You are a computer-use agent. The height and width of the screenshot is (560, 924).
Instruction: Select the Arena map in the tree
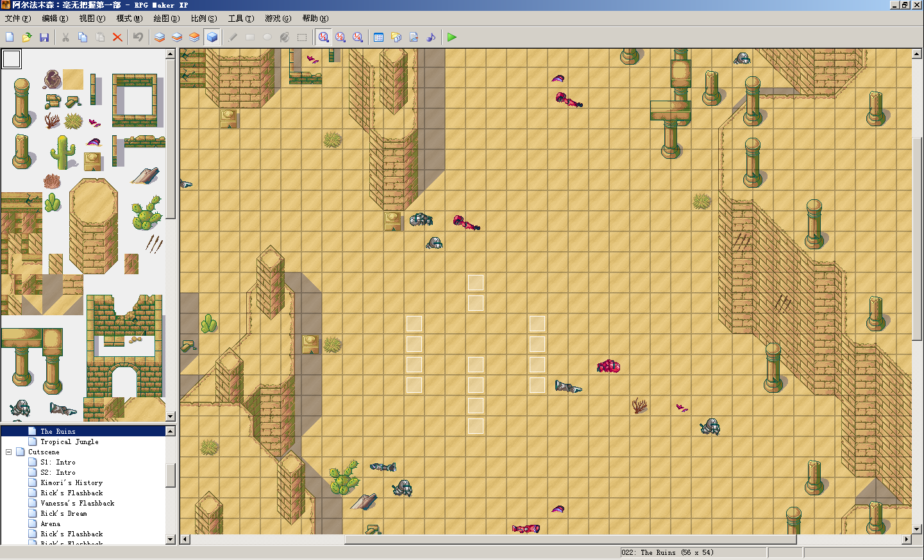pyautogui.click(x=51, y=523)
